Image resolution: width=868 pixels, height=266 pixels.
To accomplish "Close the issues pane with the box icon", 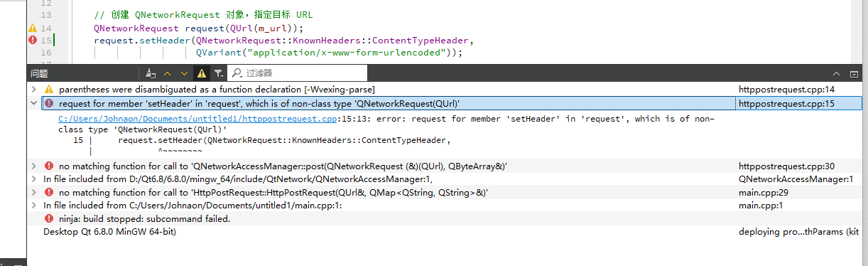I will [853, 73].
